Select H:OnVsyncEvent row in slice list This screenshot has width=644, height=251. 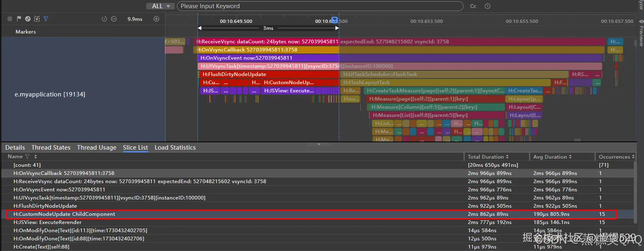tap(318, 190)
